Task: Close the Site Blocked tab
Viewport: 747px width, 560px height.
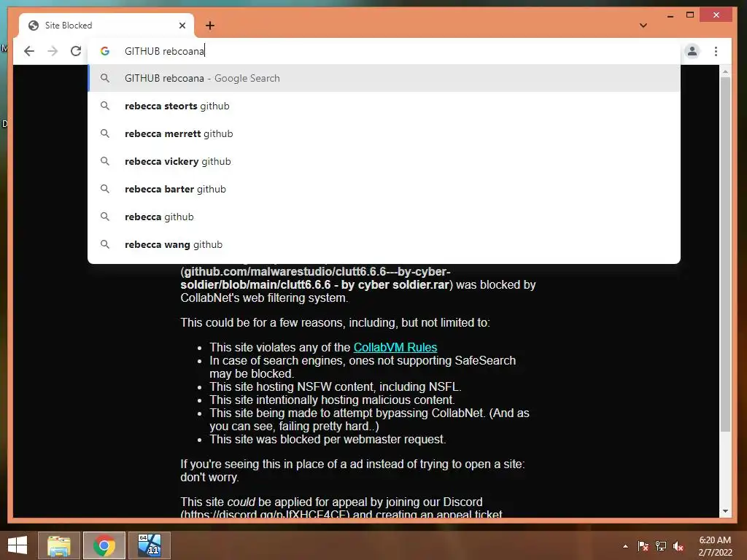Action: pyautogui.click(x=182, y=26)
